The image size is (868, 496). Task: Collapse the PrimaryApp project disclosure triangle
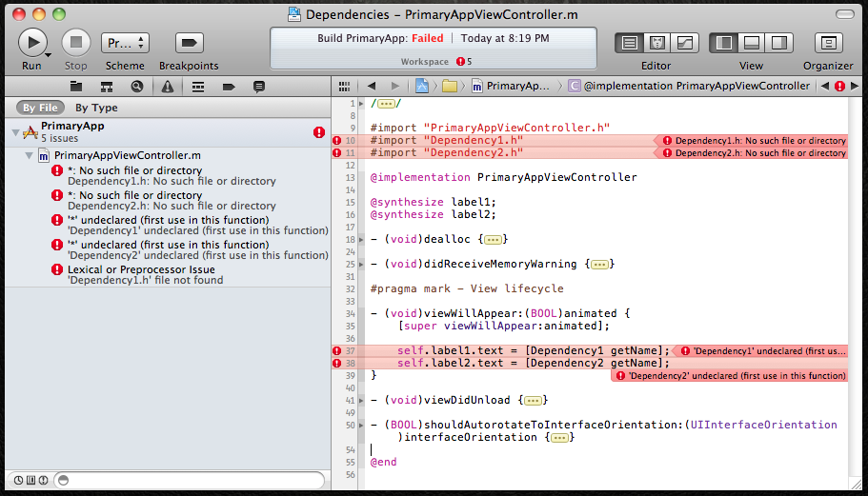15,132
